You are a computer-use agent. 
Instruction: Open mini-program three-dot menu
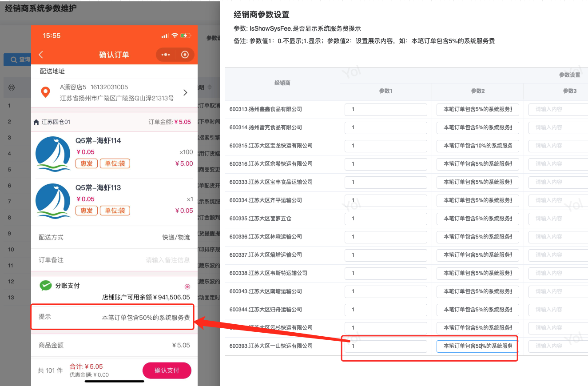point(166,55)
